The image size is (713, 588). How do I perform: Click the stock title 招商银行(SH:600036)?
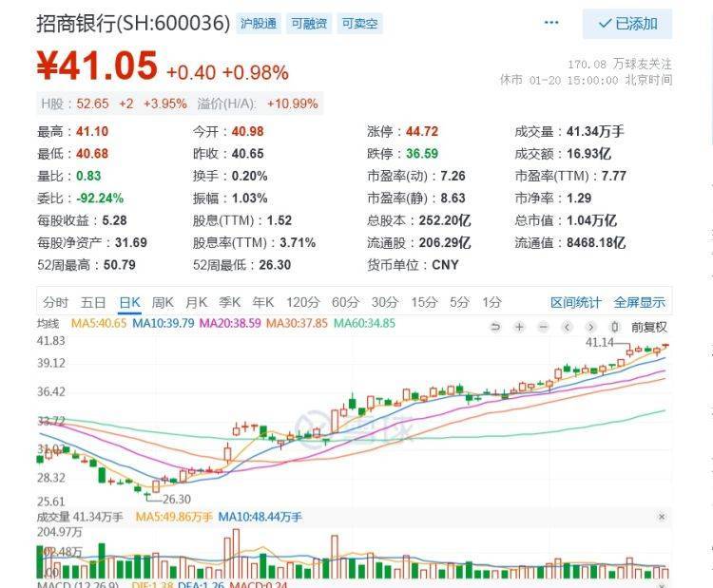tap(134, 23)
